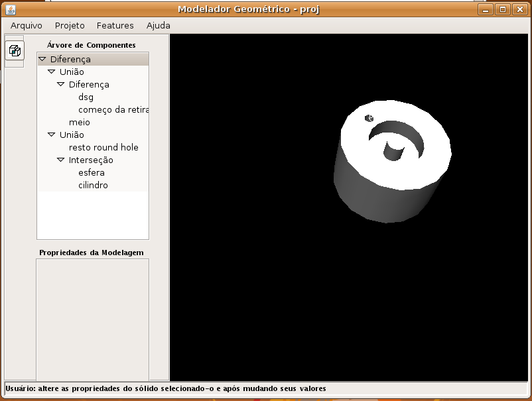Select the esfera component

92,172
